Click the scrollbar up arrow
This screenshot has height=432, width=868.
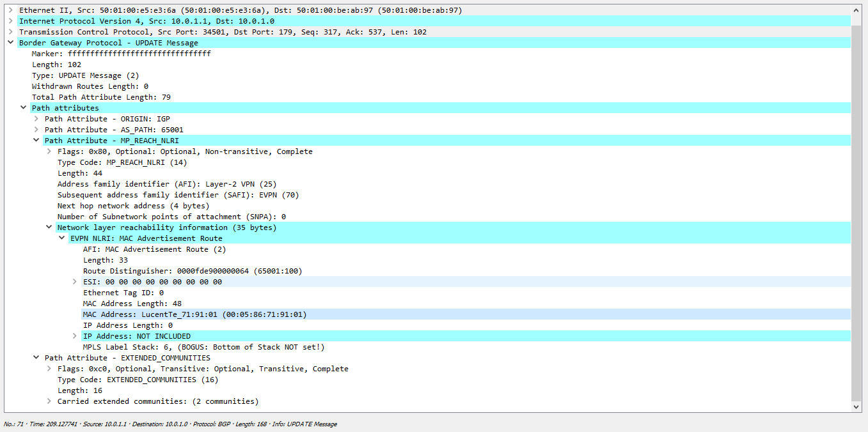pos(857,10)
